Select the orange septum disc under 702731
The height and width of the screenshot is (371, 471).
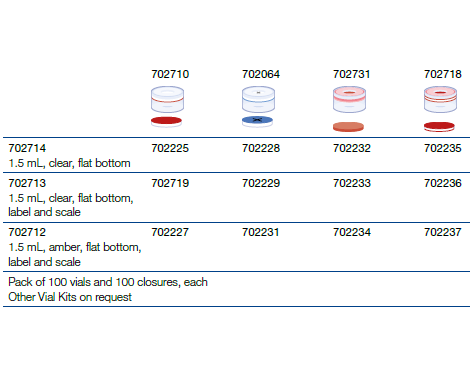[348, 127]
